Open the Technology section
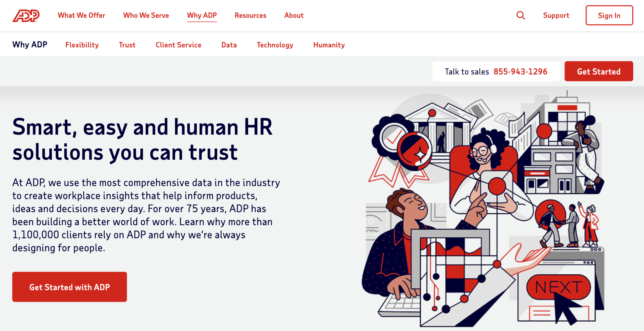The image size is (644, 331). (x=275, y=45)
